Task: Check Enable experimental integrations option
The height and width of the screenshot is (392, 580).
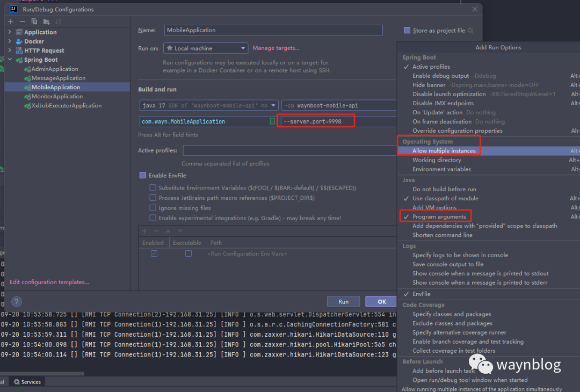Action: click(x=153, y=218)
